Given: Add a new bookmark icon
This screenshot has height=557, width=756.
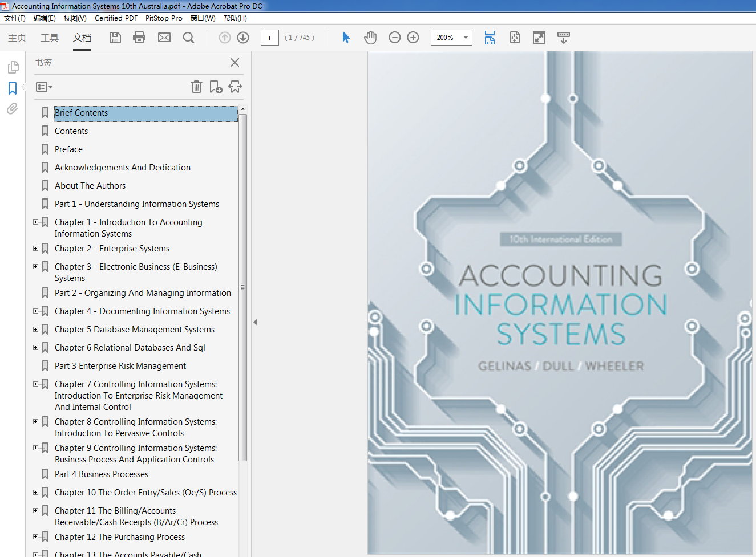Looking at the screenshot, I should click(216, 87).
